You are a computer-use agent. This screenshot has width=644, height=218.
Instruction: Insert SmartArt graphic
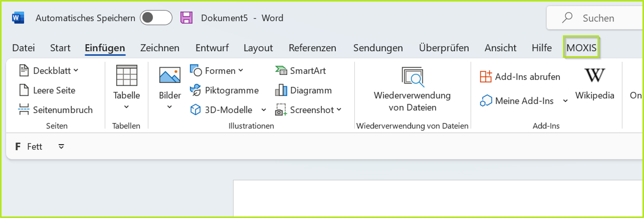point(301,70)
